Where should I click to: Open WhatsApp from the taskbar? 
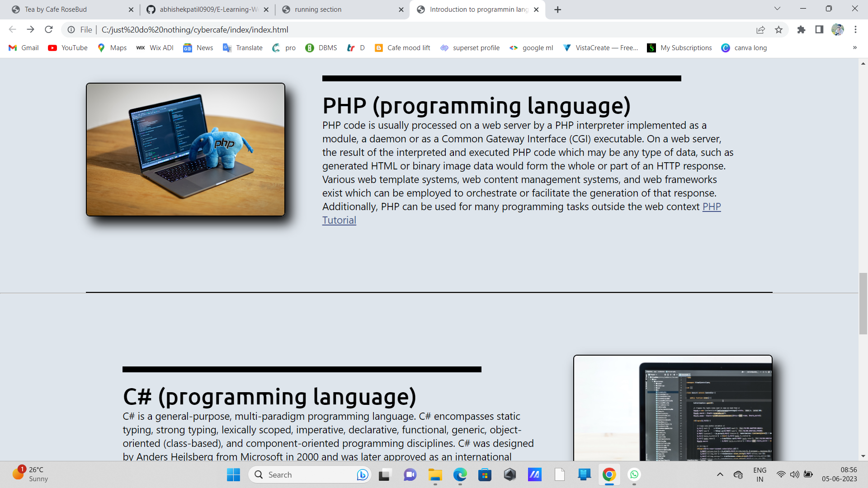(635, 474)
